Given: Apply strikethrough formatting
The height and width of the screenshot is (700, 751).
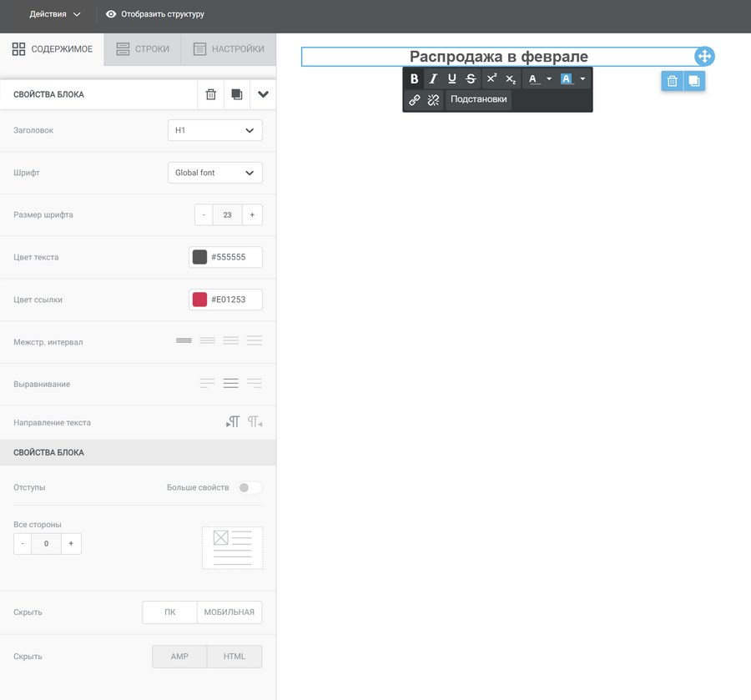Looking at the screenshot, I should [471, 79].
